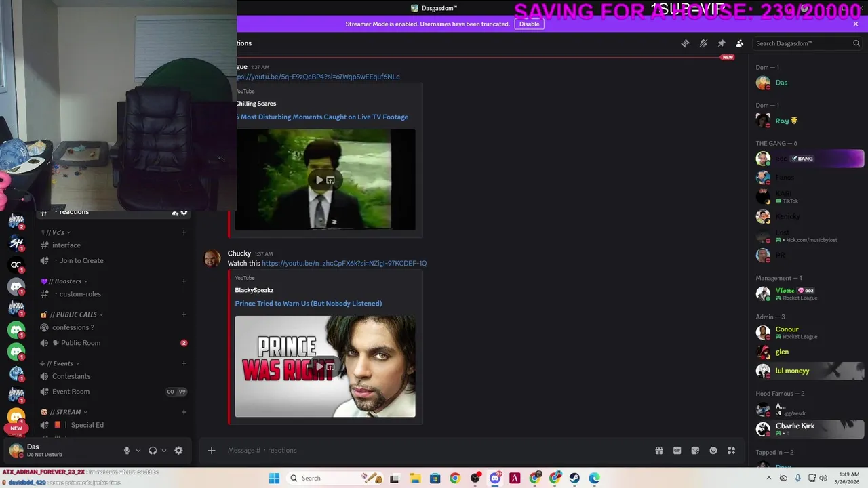Open Steam from the taskbar
This screenshot has width=868, height=488.
coord(574,478)
